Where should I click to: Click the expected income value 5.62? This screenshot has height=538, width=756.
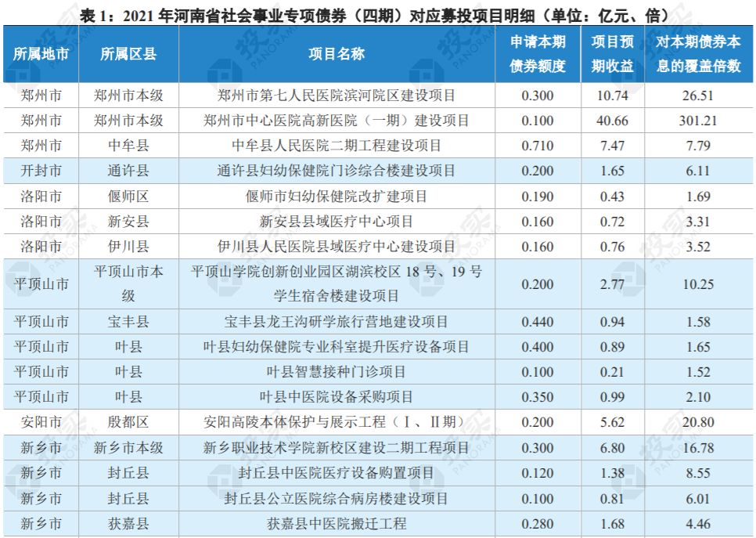(x=612, y=422)
